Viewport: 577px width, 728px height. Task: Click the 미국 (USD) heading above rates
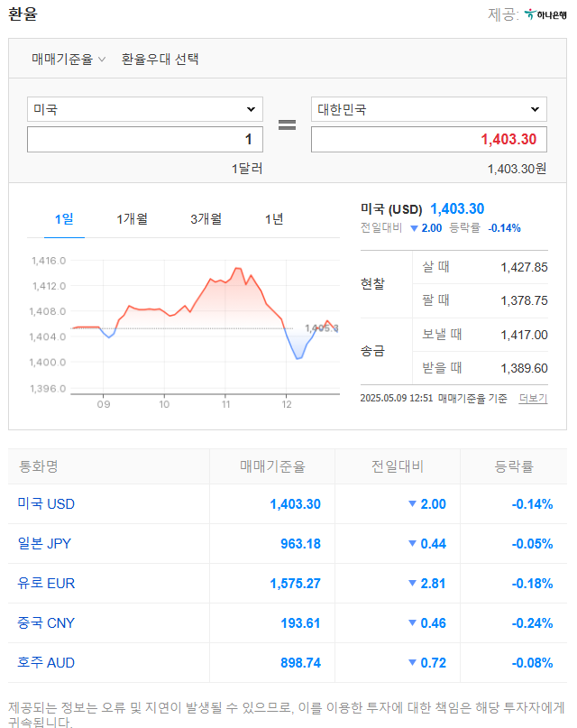(391, 209)
